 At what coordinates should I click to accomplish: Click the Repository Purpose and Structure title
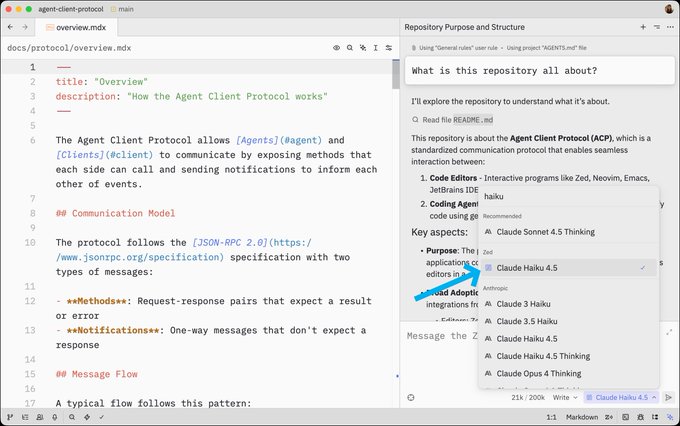point(464,27)
